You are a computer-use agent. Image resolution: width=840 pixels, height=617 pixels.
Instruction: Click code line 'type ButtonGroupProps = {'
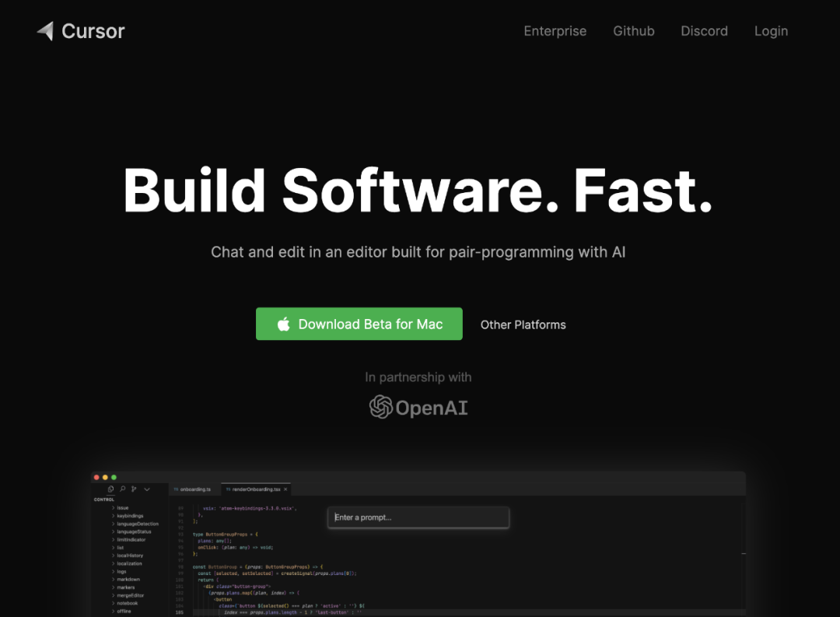(x=225, y=535)
